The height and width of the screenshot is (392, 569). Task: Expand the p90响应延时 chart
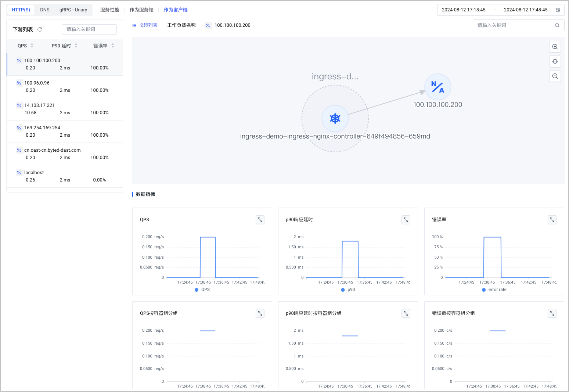(x=406, y=220)
